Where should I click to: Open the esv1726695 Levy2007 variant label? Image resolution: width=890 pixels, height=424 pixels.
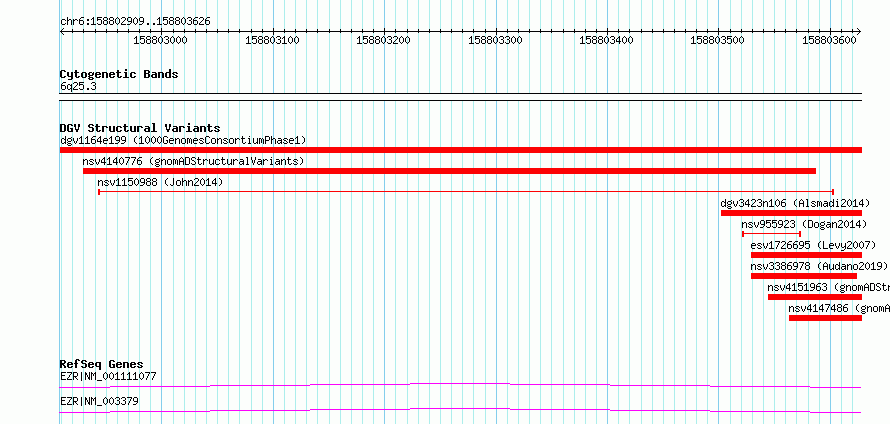click(813, 245)
